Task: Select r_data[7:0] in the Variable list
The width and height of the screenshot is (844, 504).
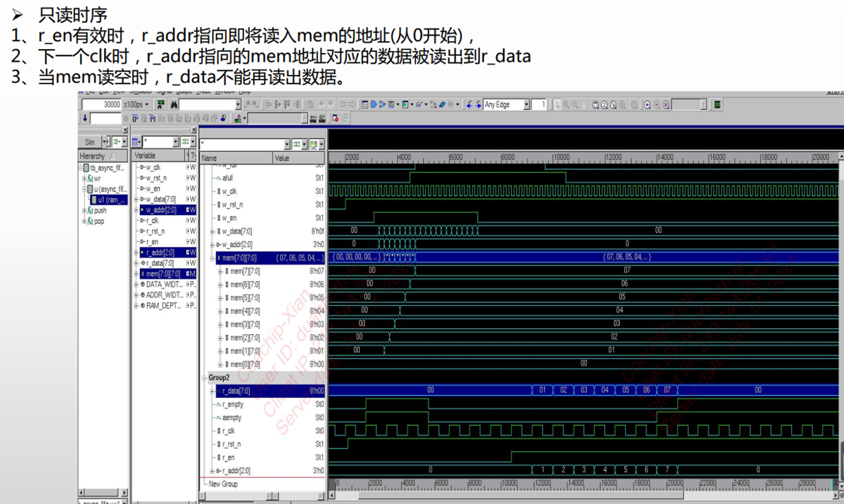Action: 160,263
